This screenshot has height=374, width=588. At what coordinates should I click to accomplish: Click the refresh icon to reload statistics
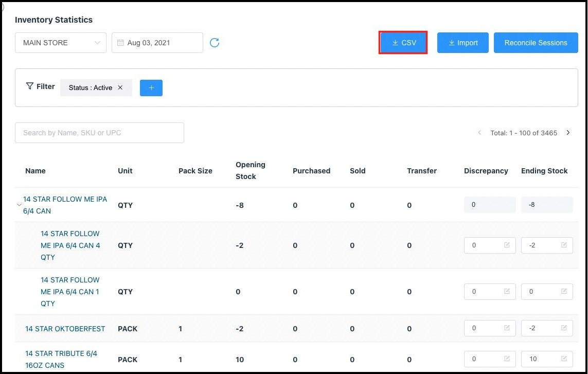tap(215, 43)
